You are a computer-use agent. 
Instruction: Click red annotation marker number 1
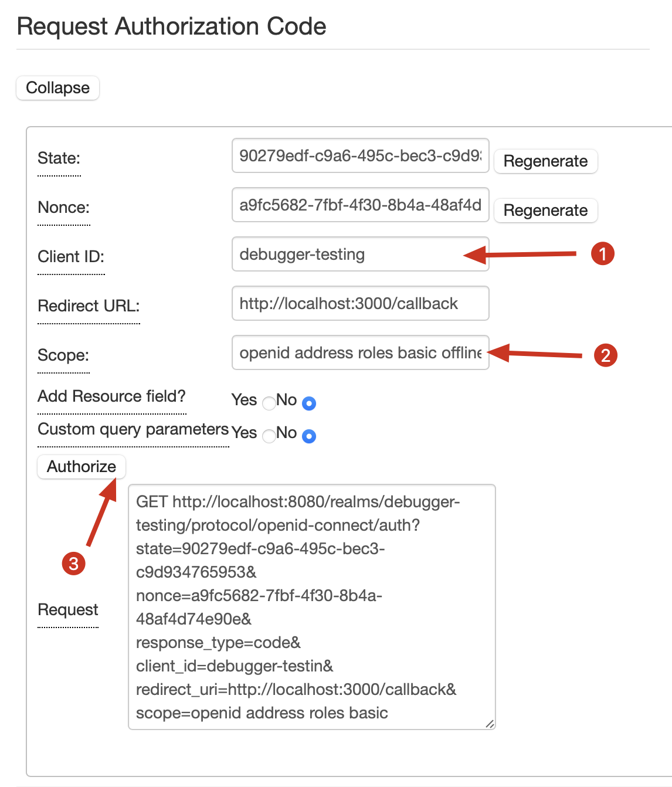point(602,254)
